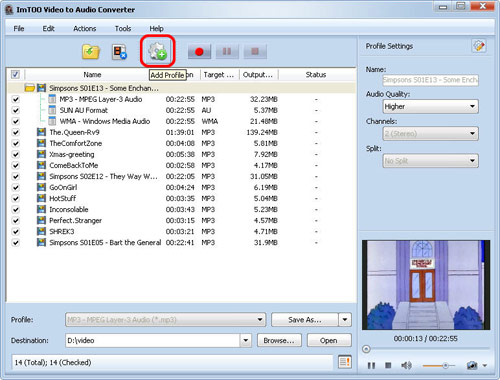The height and width of the screenshot is (380, 500).
Task: Open the Profile dropdown at bottom
Action: (x=165, y=320)
